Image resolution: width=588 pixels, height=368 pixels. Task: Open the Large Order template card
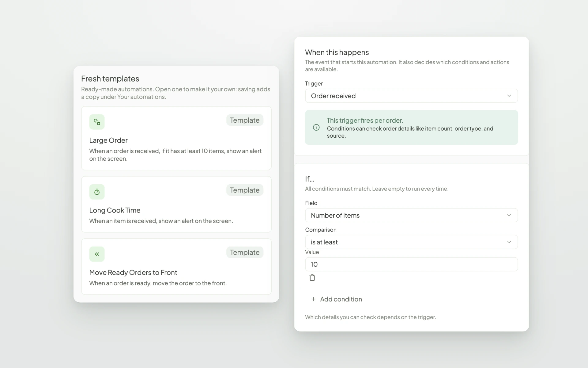tap(176, 138)
